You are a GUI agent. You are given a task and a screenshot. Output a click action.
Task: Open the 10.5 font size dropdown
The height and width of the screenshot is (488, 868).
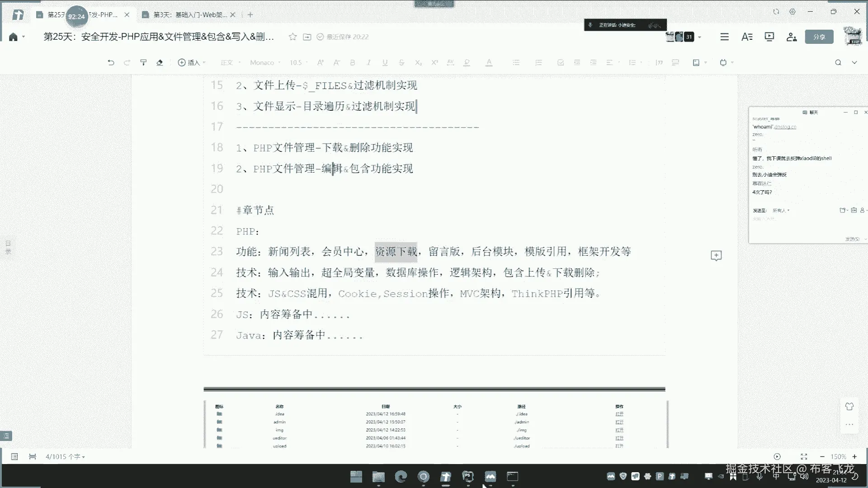point(298,62)
